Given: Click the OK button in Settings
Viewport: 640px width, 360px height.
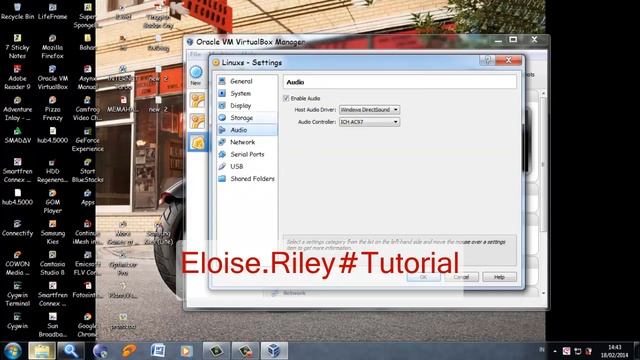Looking at the screenshot, I should tap(423, 277).
